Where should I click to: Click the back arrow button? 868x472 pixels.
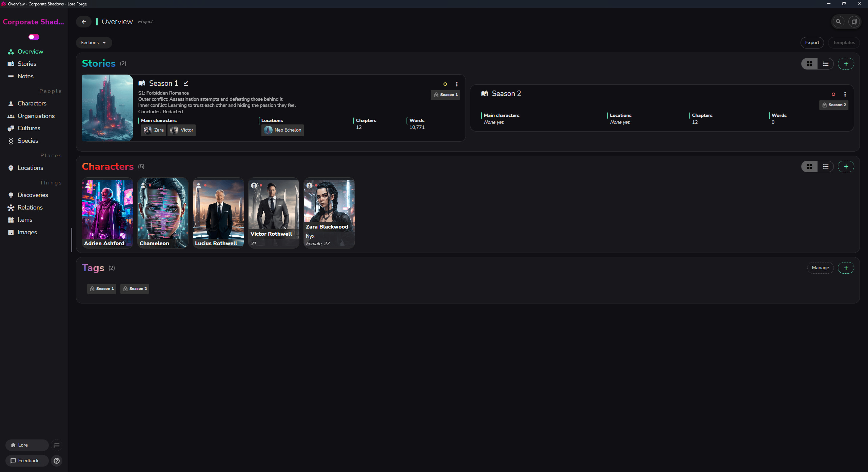[x=84, y=22]
